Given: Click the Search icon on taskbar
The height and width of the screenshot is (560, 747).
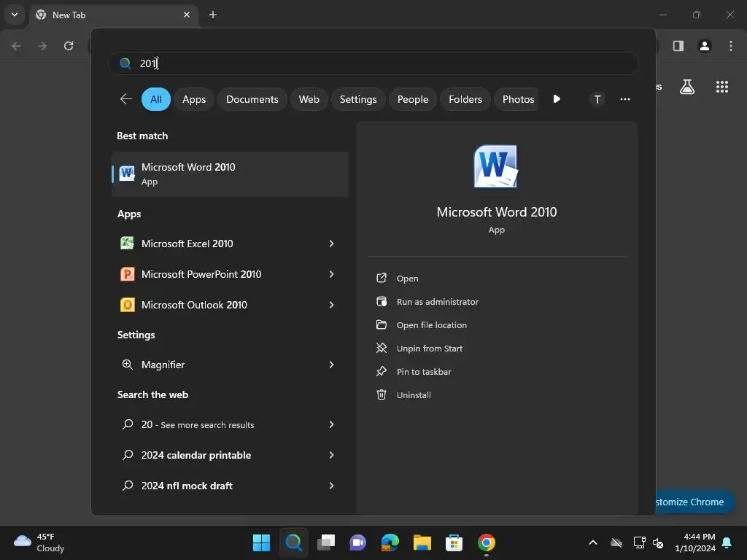Looking at the screenshot, I should (293, 542).
